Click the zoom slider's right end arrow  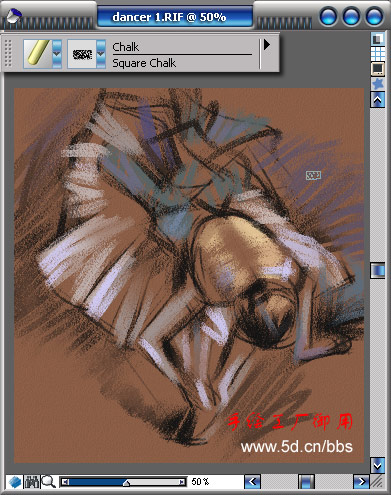tap(182, 482)
